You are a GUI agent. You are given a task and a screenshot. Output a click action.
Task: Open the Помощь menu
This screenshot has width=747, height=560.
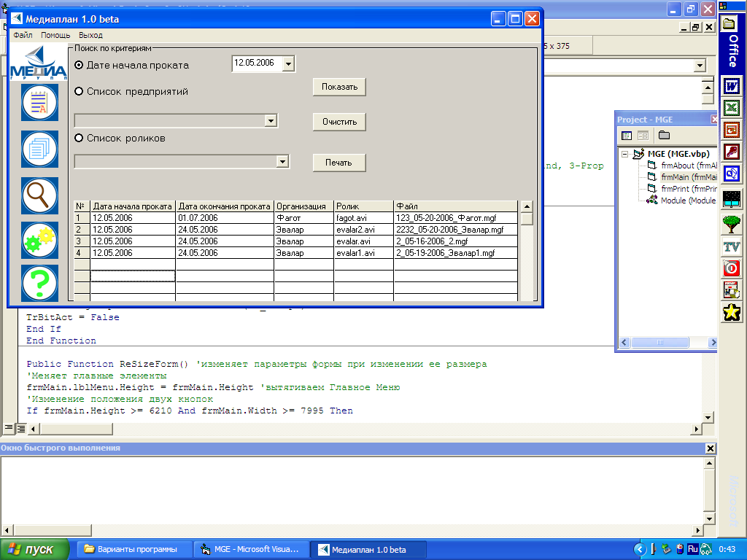(x=55, y=35)
